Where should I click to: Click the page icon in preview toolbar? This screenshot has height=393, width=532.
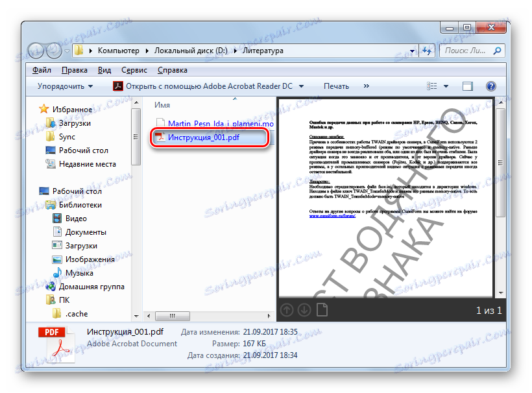[x=322, y=310]
